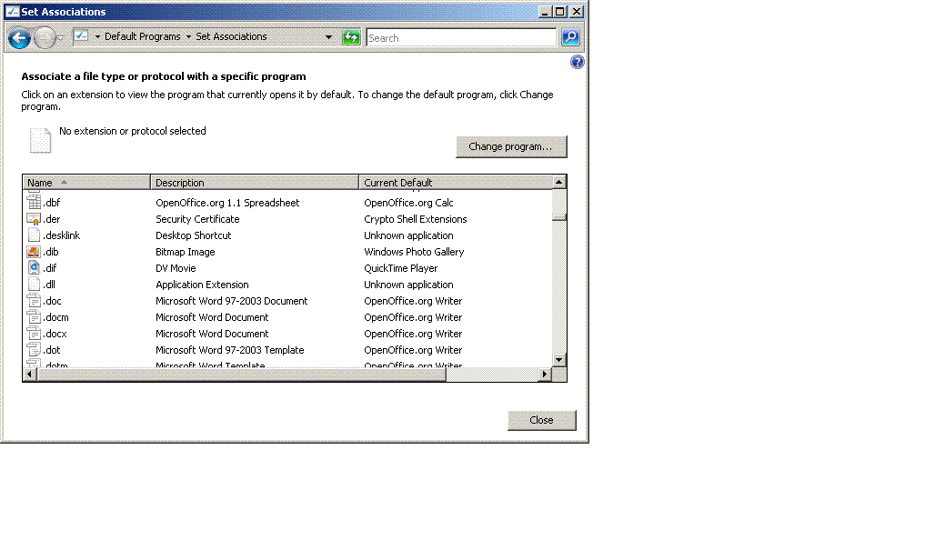The width and height of the screenshot is (925, 560).
Task: Select the .doc document icon
Action: [x=35, y=301]
